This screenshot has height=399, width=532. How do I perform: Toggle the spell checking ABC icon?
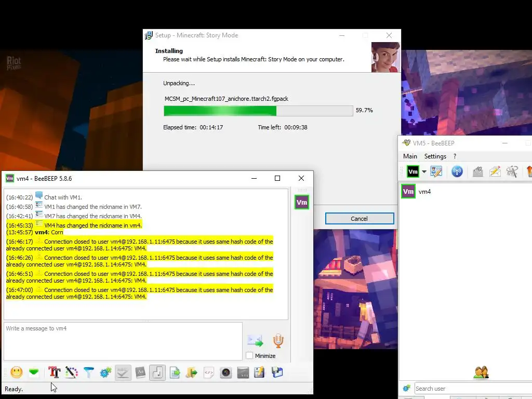(123, 373)
